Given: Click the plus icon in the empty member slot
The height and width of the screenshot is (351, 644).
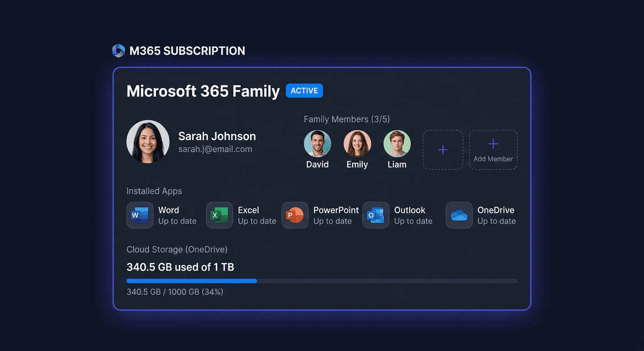Looking at the screenshot, I should [x=442, y=149].
